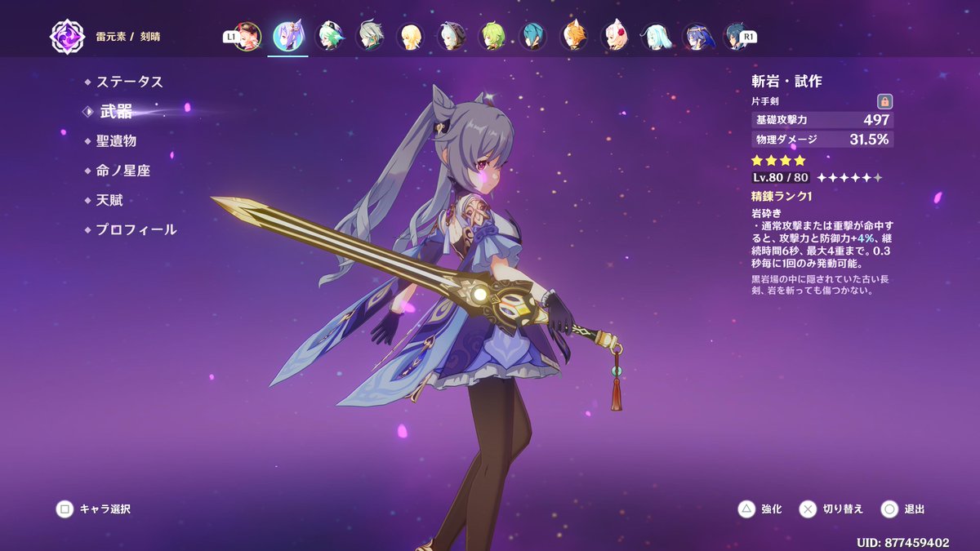Click the R1 next-character badge
Viewport: 980px width, 551px height.
point(749,37)
